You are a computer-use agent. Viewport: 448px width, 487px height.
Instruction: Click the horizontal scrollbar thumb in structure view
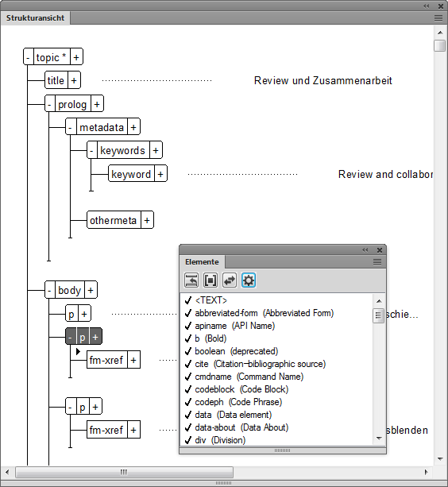pos(124,472)
